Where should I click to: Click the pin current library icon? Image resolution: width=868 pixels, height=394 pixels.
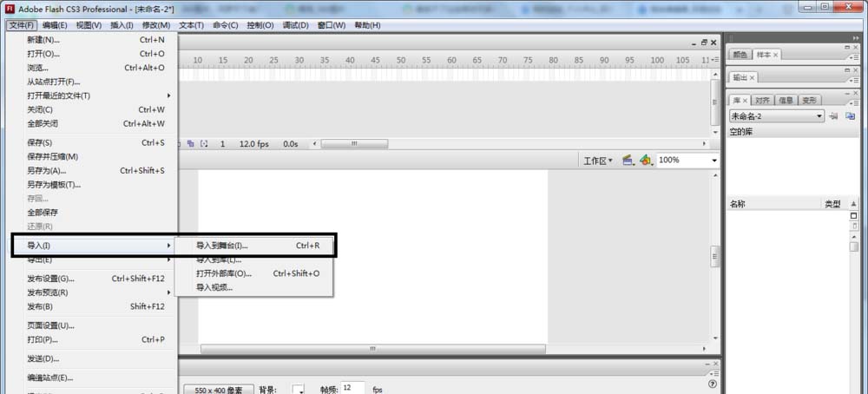point(833,116)
